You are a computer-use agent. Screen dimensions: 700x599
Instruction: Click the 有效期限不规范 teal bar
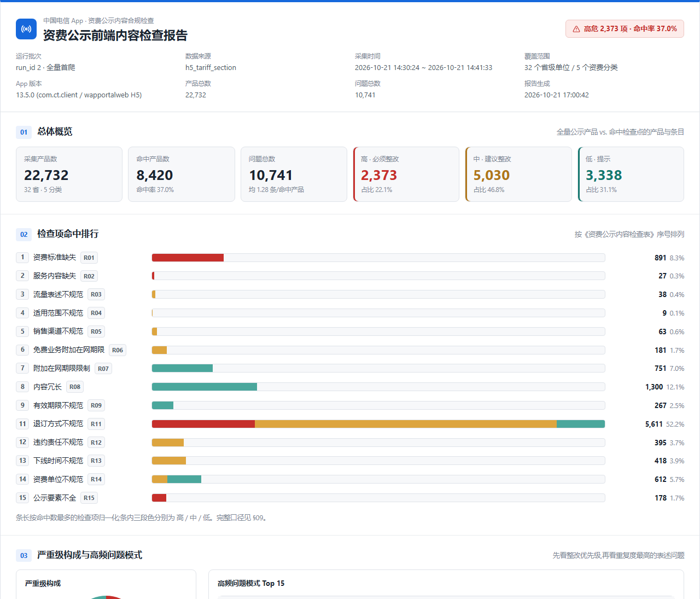pyautogui.click(x=162, y=405)
